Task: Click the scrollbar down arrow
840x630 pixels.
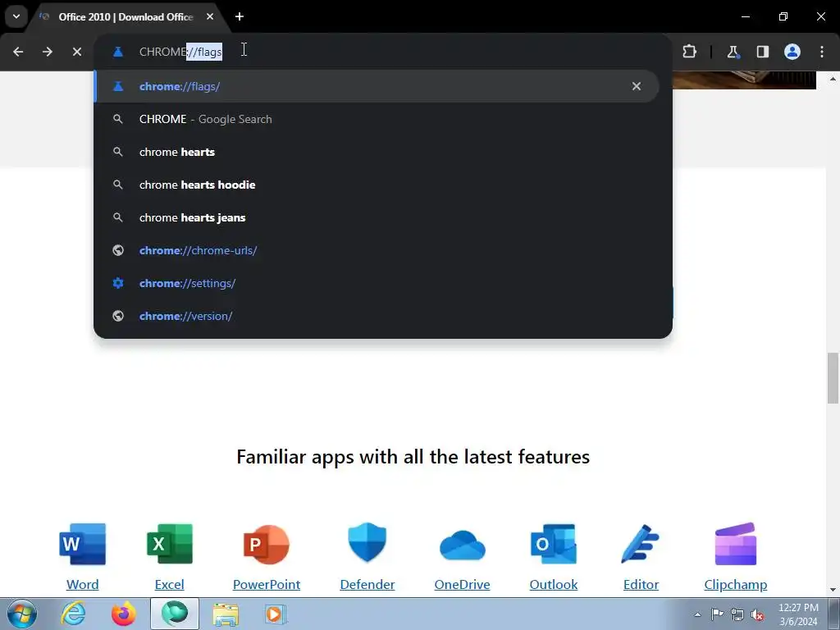Action: pos(833,590)
